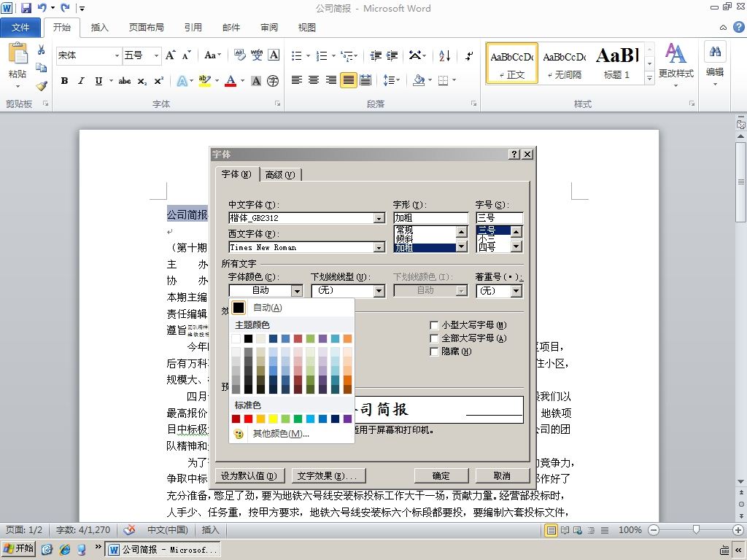Open the ribbon font name dropdown
Viewport: 747px width, 560px height.
pyautogui.click(x=117, y=55)
